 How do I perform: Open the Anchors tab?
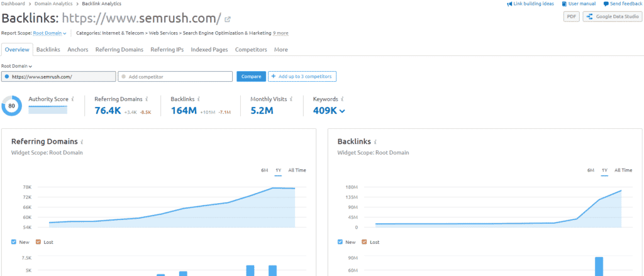77,49
